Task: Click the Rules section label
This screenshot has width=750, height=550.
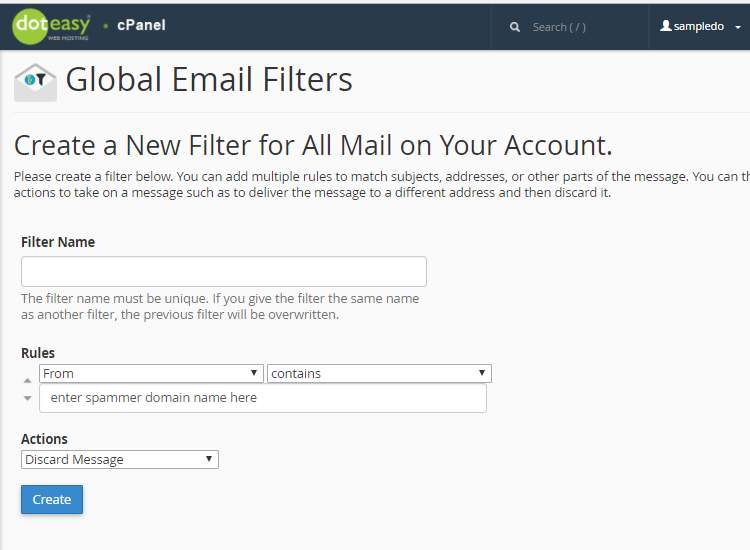Action: [38, 353]
